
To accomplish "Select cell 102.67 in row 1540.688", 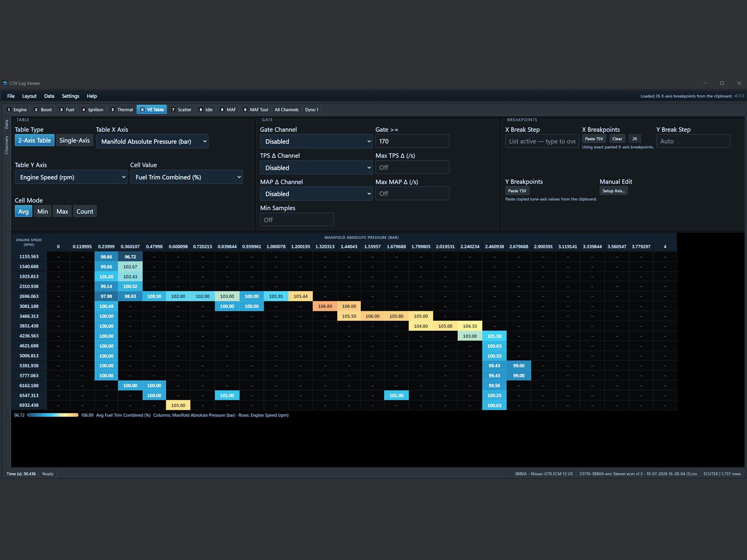I will pyautogui.click(x=130, y=266).
